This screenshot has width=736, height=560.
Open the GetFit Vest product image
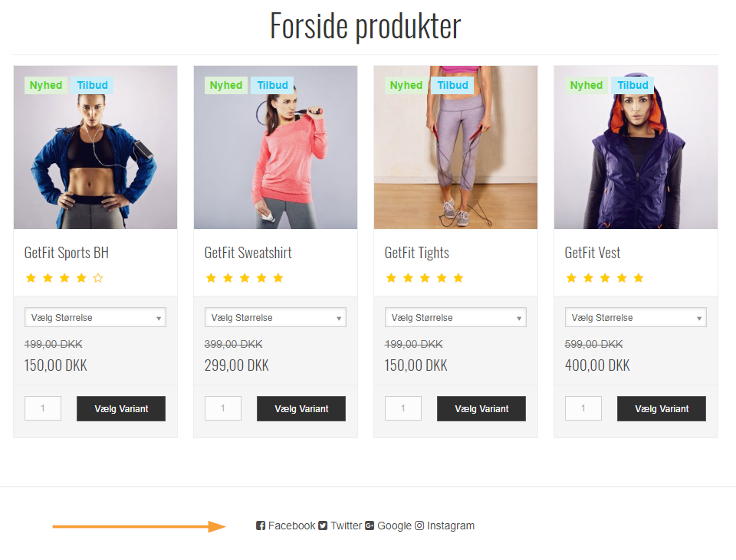click(x=636, y=147)
